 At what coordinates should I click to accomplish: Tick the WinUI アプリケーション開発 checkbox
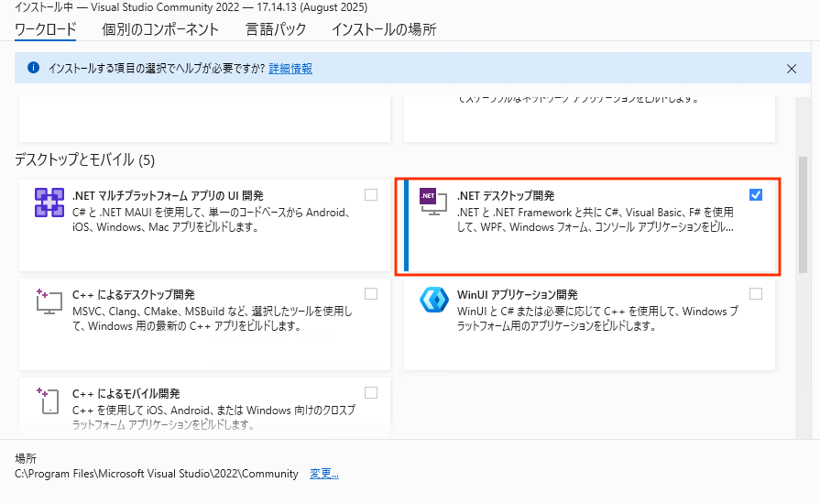(755, 294)
